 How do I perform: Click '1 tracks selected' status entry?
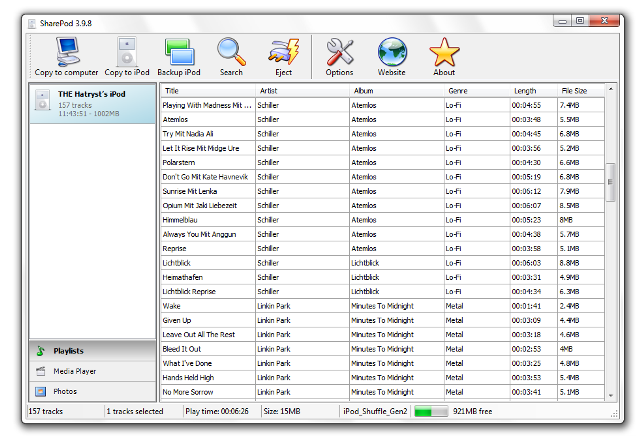tap(135, 411)
